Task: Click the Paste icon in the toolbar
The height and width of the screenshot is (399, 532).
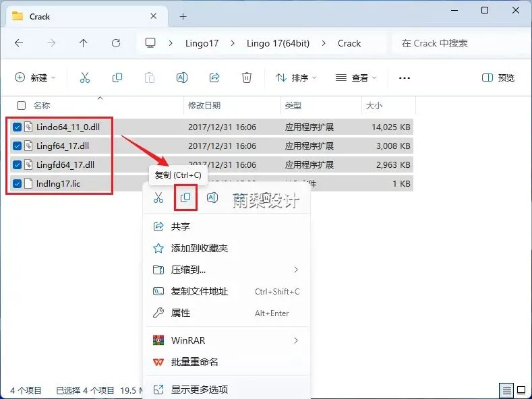Action: 150,78
